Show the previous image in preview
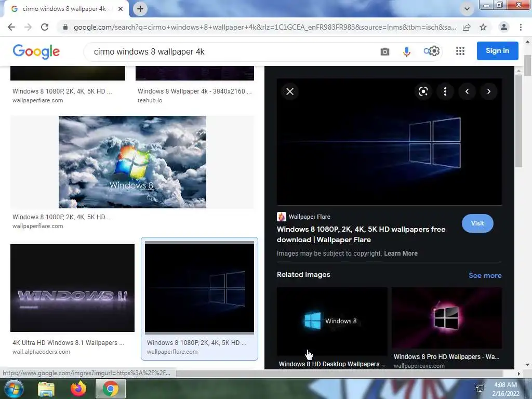Image resolution: width=532 pixels, height=399 pixels. click(467, 91)
